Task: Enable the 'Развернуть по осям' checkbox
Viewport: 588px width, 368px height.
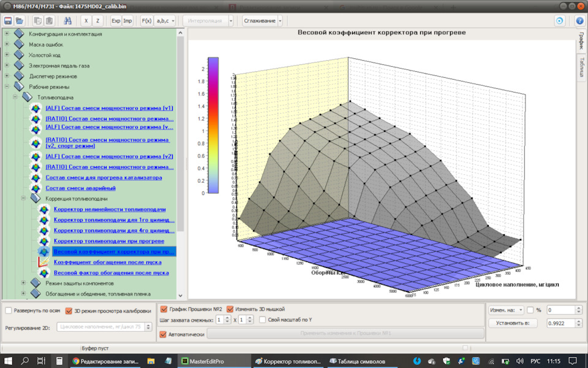Action: point(8,310)
